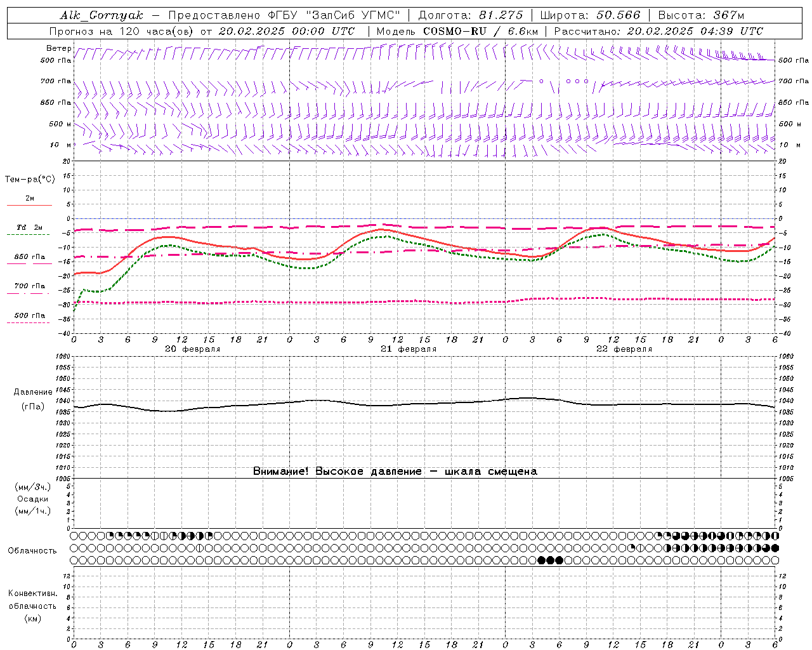812x650 pixels.
Task: Click the '(мм/1ч.)' precipitation unit label
Action: 33,511
